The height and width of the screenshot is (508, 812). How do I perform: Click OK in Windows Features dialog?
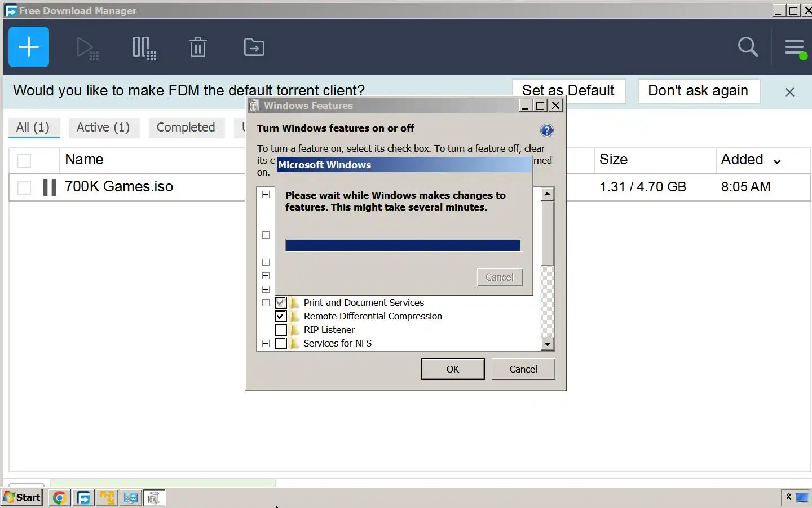pos(453,369)
